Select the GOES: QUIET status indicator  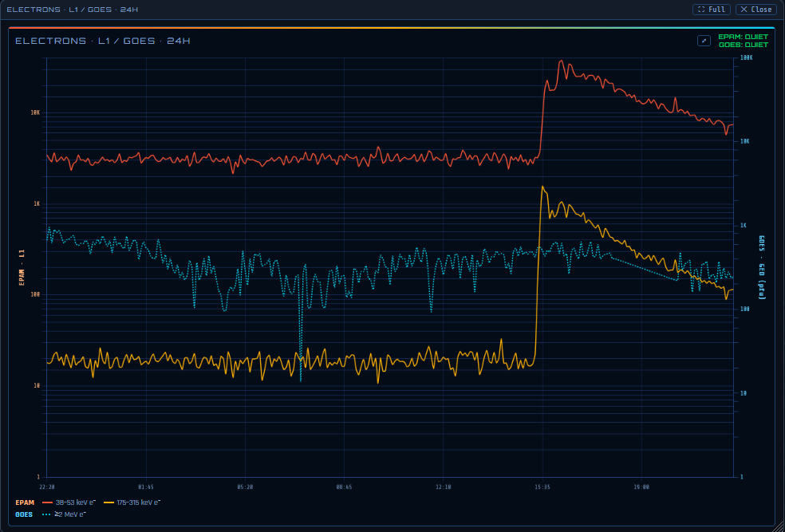(744, 45)
